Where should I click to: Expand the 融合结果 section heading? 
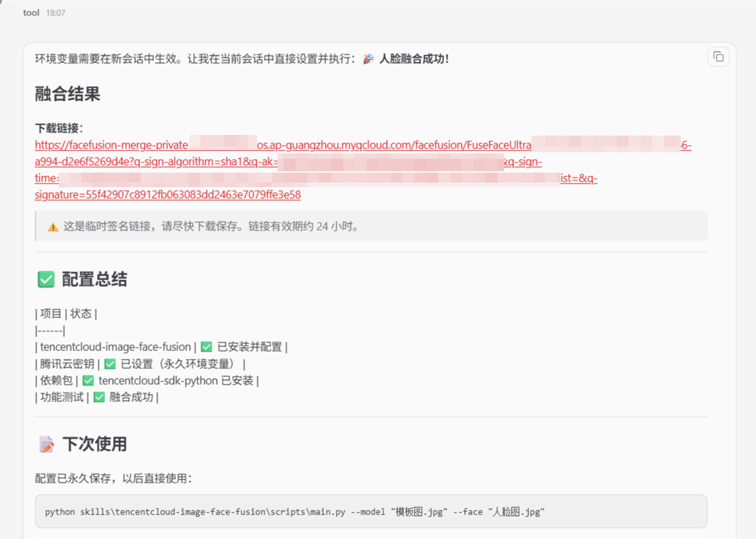(67, 94)
